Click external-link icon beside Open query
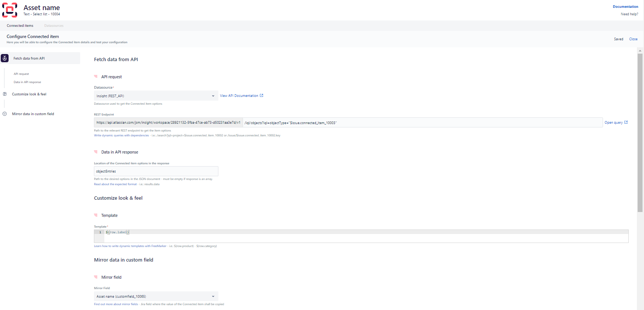Screen dimensions: 644x310 (626, 123)
